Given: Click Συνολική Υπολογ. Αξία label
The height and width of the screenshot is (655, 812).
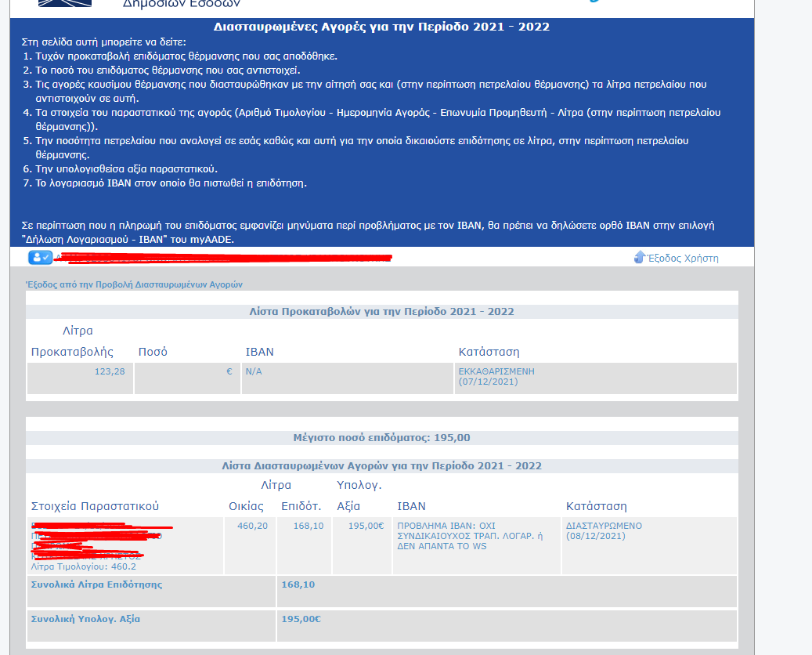Looking at the screenshot, I should (x=85, y=619).
